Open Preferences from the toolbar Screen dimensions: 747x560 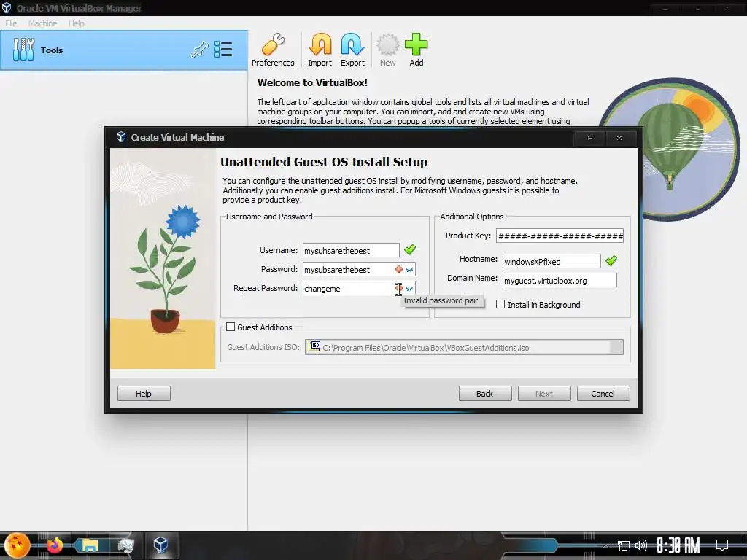click(x=273, y=50)
